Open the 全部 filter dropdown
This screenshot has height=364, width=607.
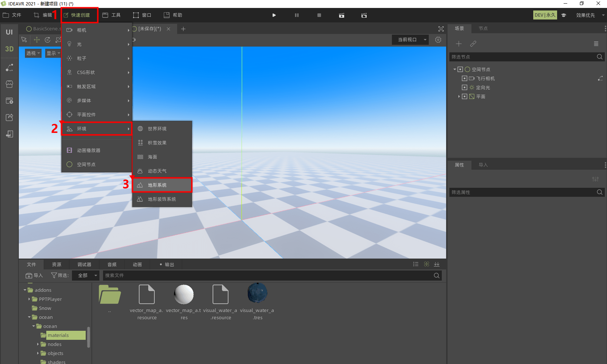[85, 276]
